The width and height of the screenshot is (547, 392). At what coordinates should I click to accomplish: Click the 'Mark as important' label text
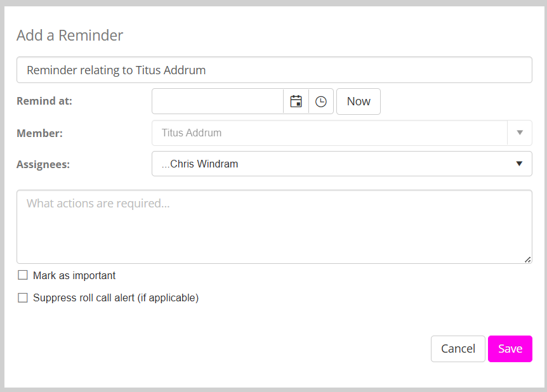[74, 275]
